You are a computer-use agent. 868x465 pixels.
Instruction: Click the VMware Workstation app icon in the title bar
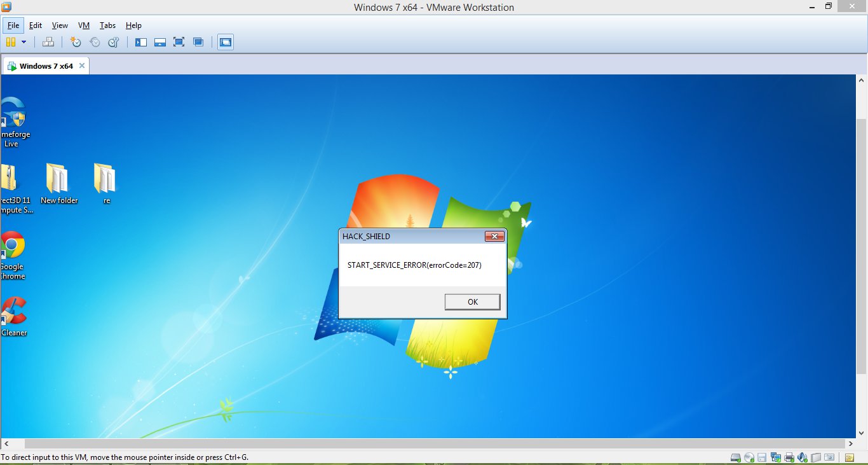(6, 7)
